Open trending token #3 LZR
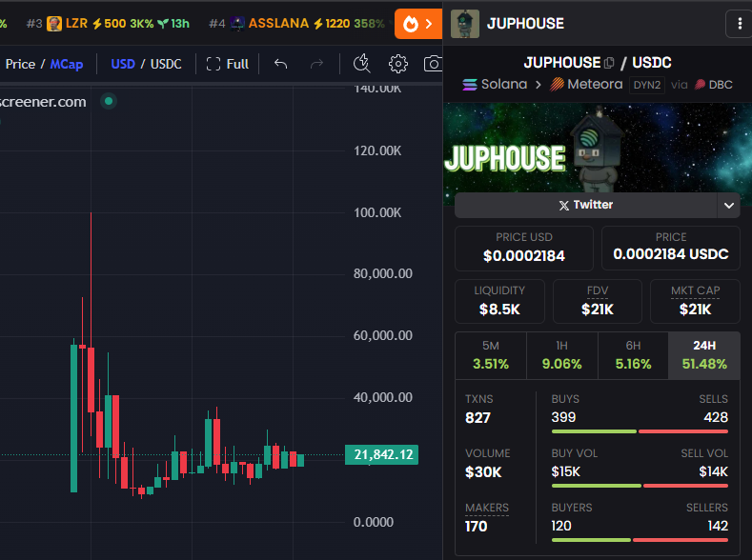752x560 pixels. click(x=108, y=24)
